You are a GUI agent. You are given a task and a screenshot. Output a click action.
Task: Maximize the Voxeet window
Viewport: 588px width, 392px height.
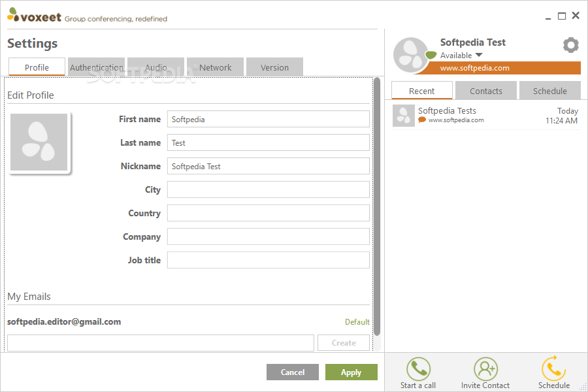coord(562,16)
